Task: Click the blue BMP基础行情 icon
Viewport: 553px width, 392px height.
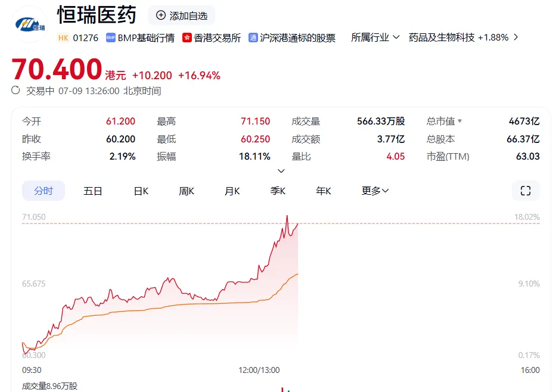Action: 110,38
